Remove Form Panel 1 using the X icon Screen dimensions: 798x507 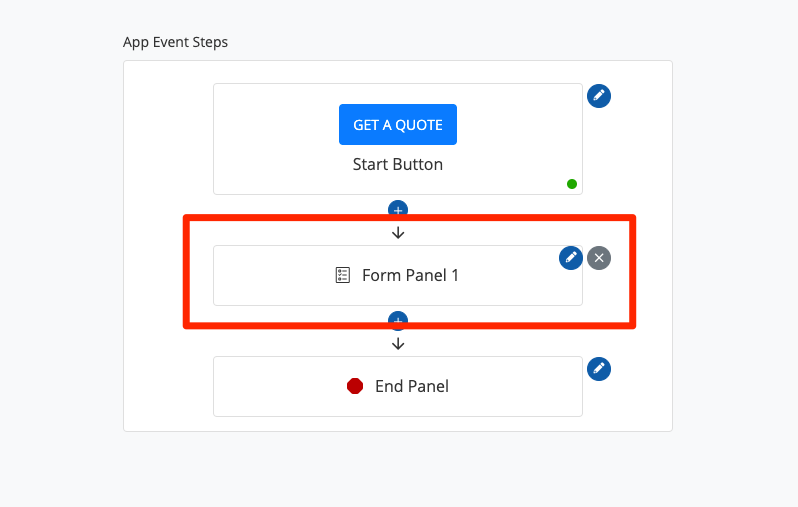(599, 257)
